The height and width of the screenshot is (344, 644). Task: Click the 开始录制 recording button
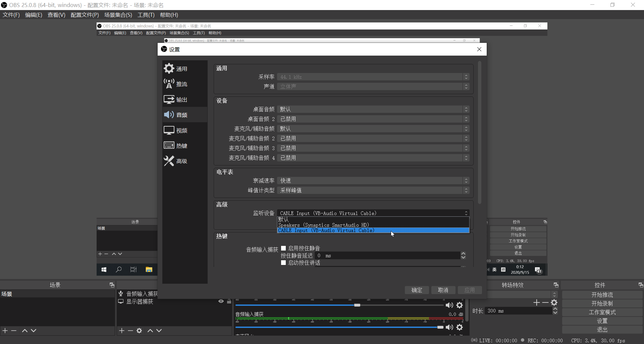[602, 303]
